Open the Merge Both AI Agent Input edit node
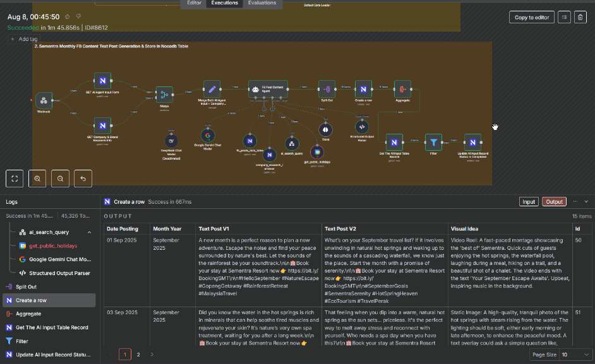 coord(212,89)
